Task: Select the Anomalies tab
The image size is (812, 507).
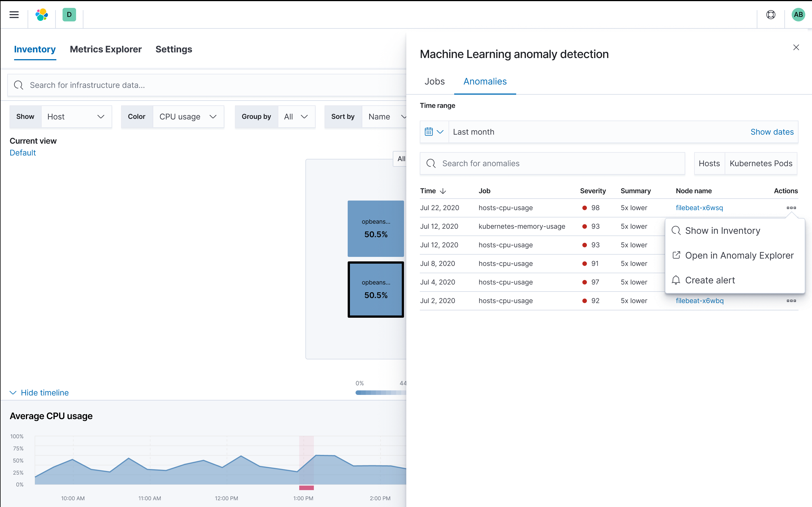Action: pyautogui.click(x=485, y=81)
